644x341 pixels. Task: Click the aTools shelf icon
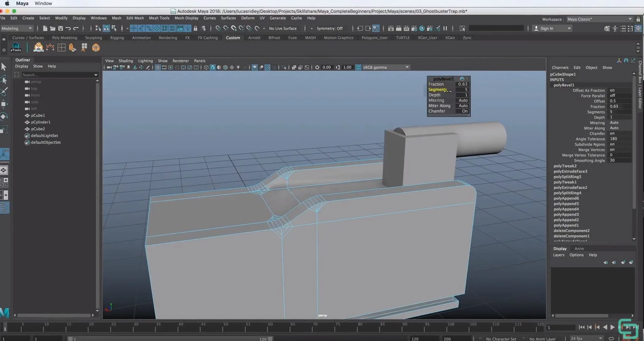tap(16, 47)
